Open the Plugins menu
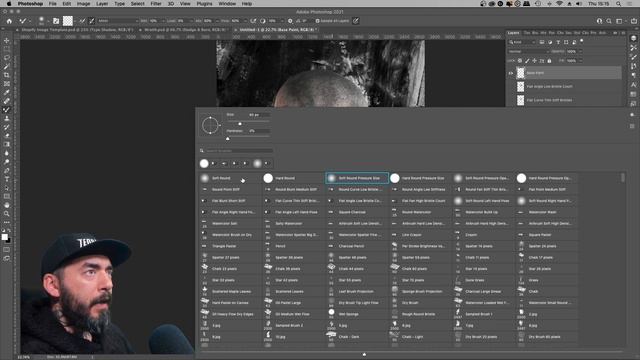Viewport: 640px width, 360px height. pos(204,4)
